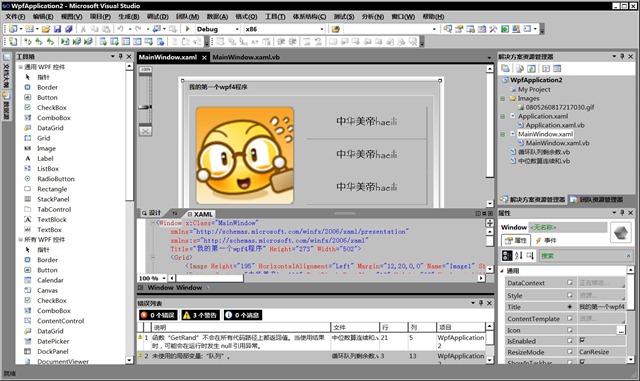Select the first warning row about GetRand
Screen dimensions: 640x381
pos(311,342)
